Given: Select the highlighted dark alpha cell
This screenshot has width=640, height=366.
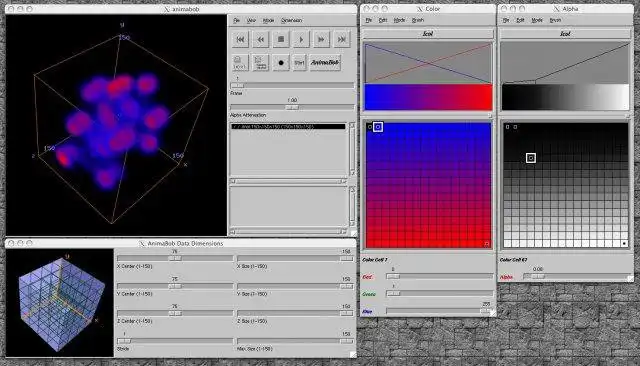Looking at the screenshot, I should pyautogui.click(x=531, y=158).
